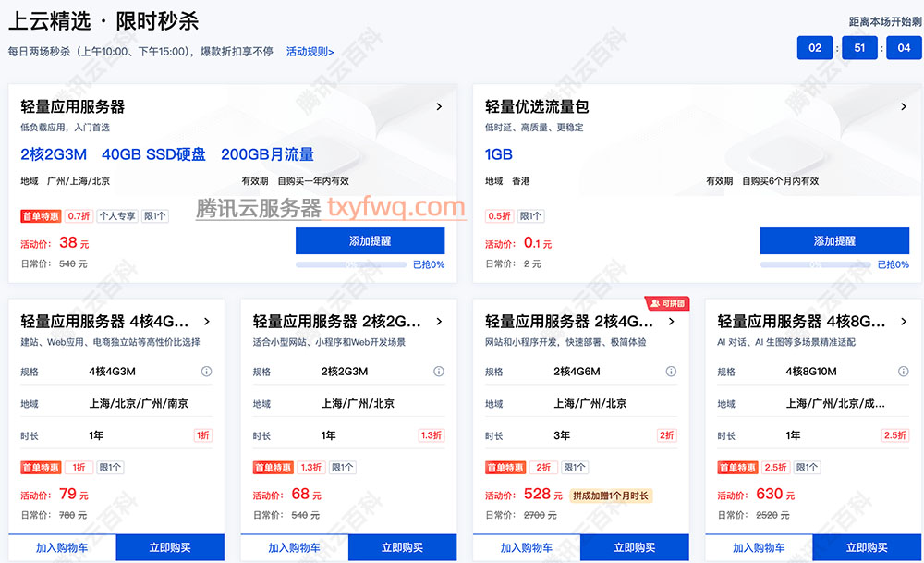Viewport: 924px width, 563px height.
Task: Buy the 79元 server immediately
Action: point(170,547)
